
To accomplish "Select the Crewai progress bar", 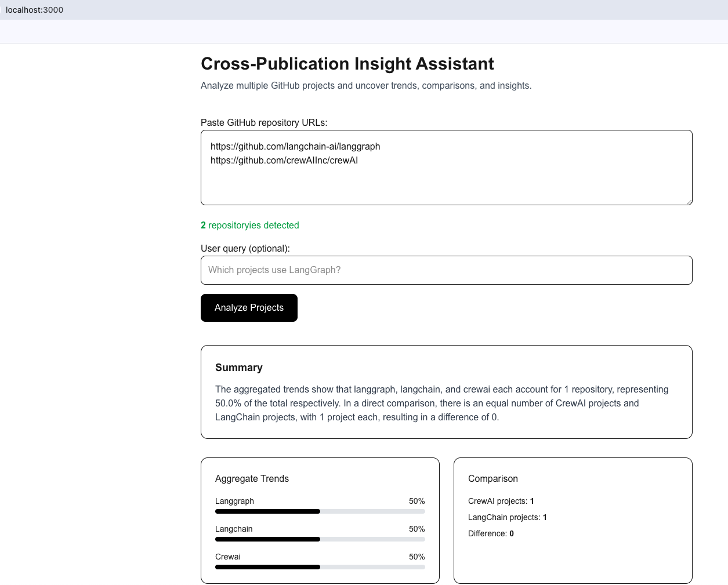I will coord(320,567).
